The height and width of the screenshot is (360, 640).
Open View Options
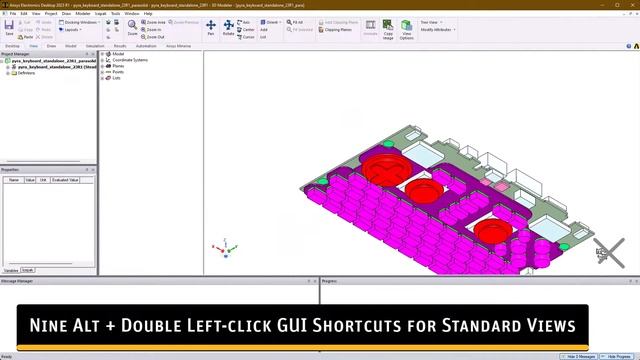[407, 29]
